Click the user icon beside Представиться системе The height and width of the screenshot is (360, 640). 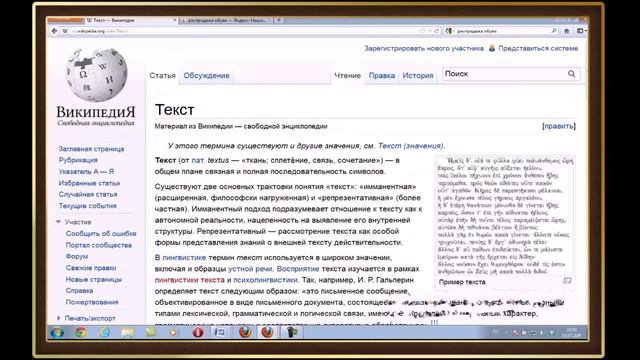(x=492, y=48)
